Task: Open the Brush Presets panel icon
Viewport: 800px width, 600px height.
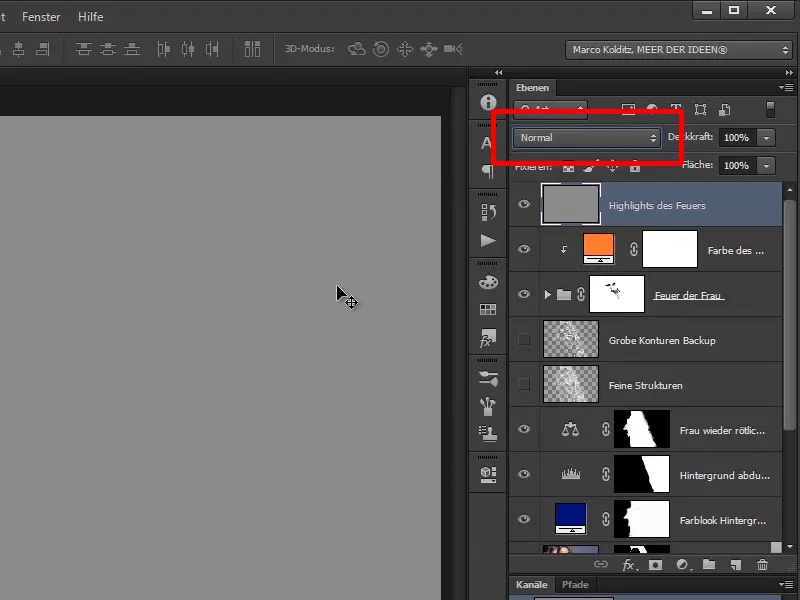Action: click(x=488, y=379)
